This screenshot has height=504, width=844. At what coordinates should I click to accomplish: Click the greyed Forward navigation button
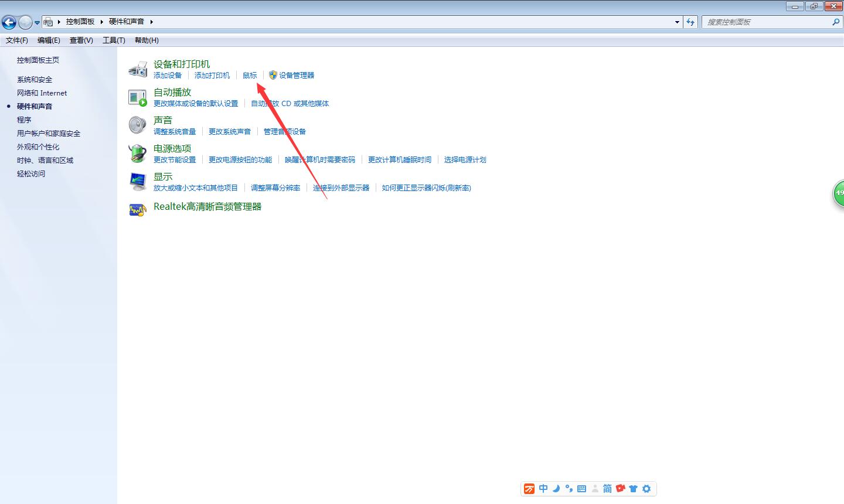click(25, 22)
